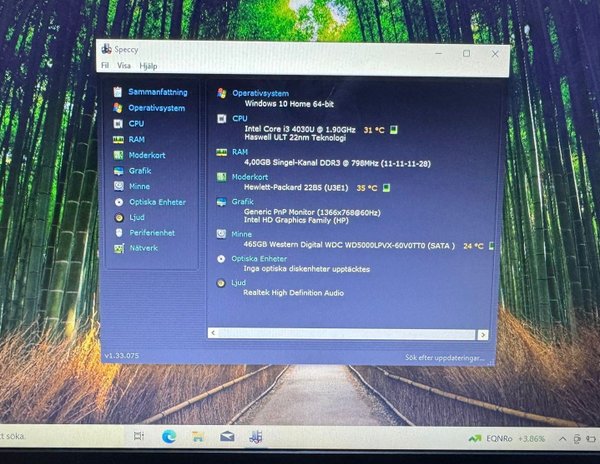
Task: Click Sök efter uppdateringar link
Action: click(x=444, y=358)
